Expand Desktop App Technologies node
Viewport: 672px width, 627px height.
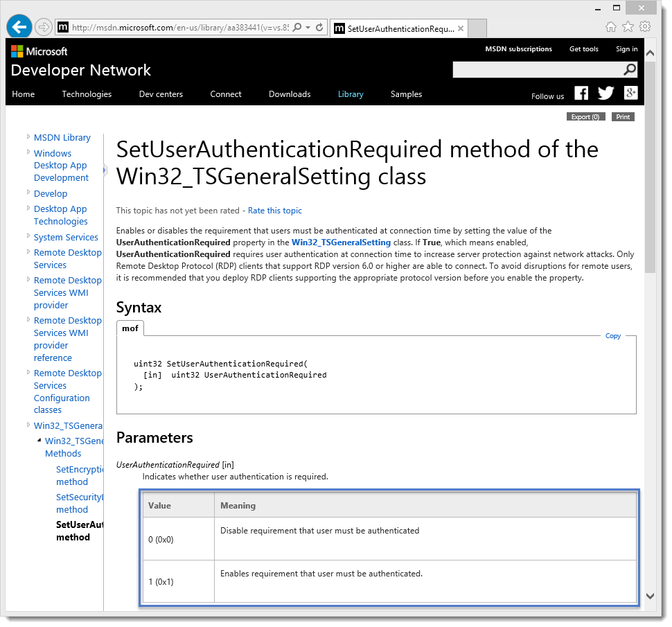28,208
